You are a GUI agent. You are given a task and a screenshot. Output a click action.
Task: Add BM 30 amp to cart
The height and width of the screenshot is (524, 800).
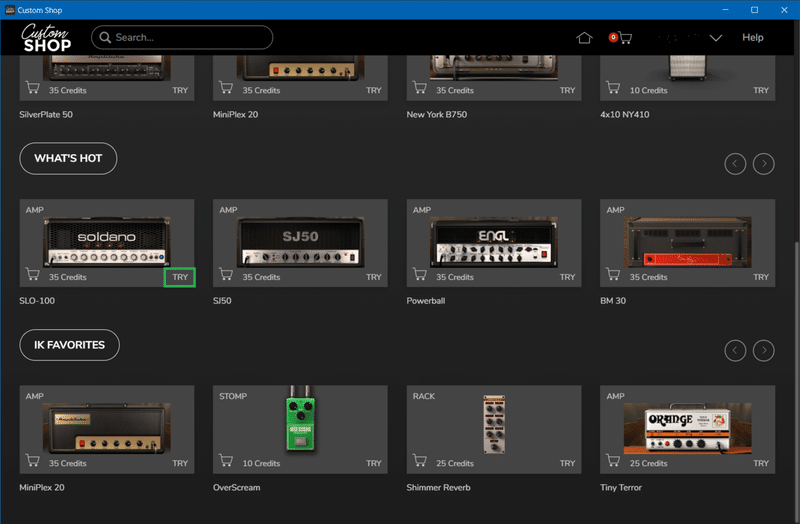pos(613,275)
